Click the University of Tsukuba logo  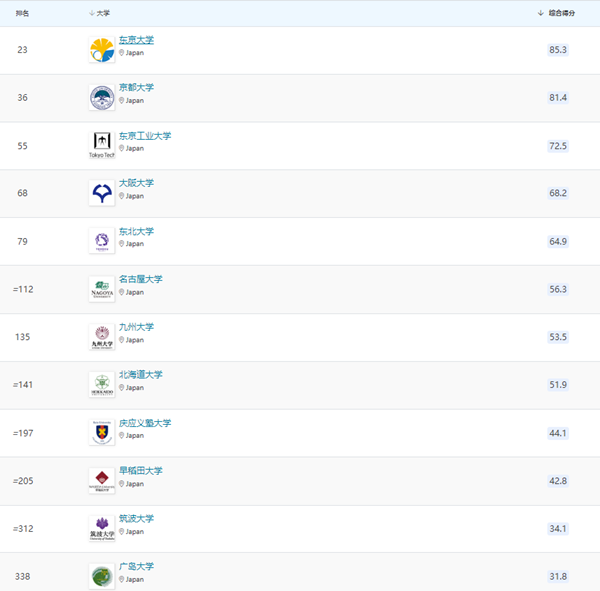coord(102,529)
